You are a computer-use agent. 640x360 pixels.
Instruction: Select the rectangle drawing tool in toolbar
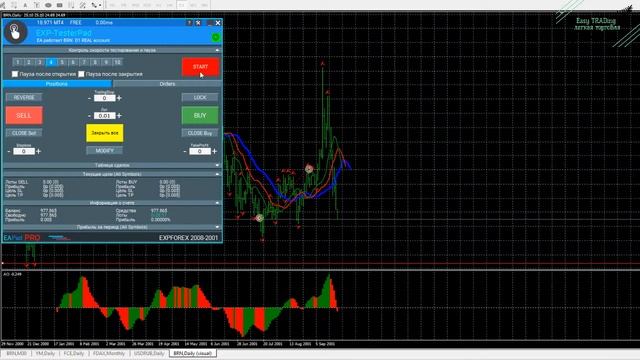coord(60,5)
